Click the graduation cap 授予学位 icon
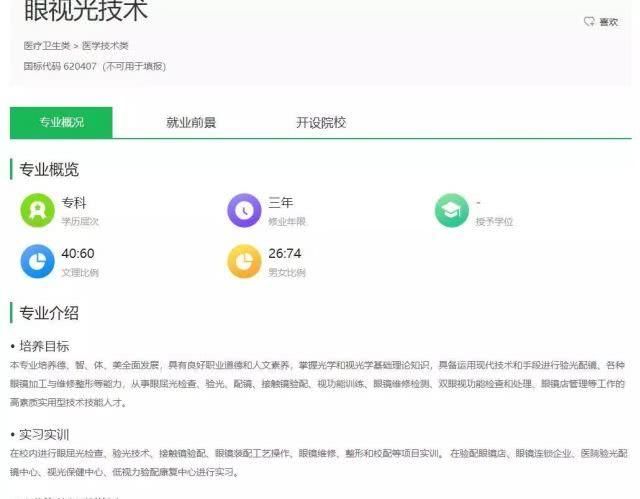This screenshot has height=499, width=640. click(x=451, y=210)
